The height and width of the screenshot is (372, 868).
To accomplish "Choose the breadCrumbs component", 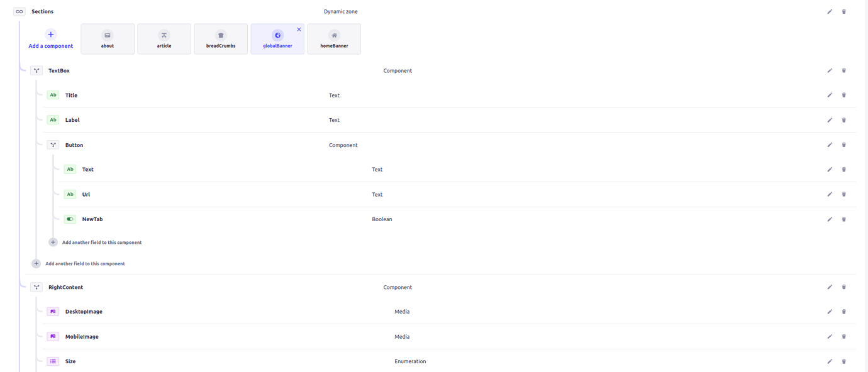I will point(220,38).
